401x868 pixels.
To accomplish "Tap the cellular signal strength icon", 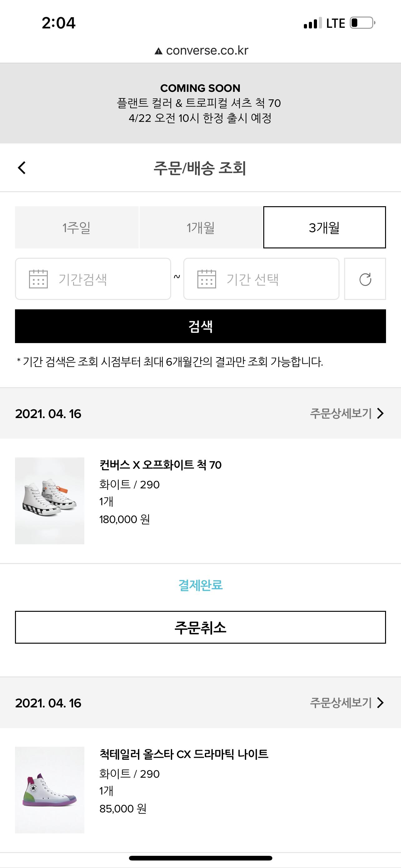I will [312, 23].
